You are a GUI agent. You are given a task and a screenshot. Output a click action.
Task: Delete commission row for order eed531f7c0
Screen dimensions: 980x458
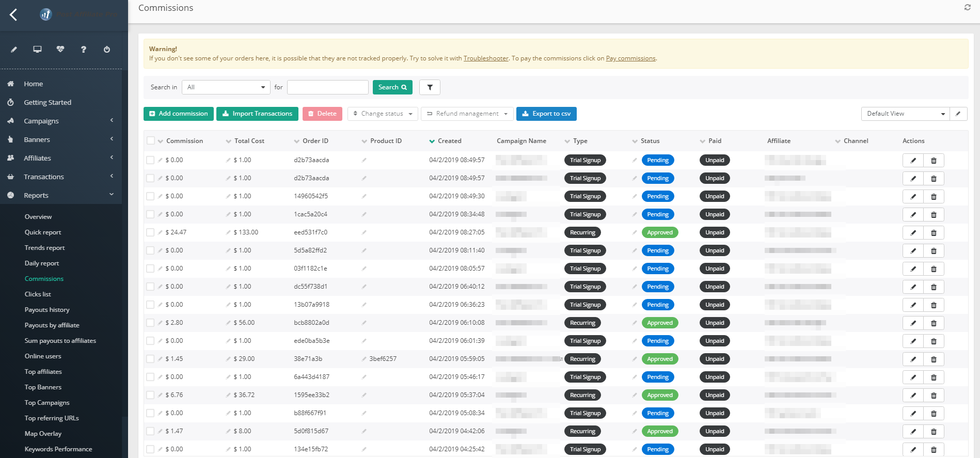click(x=934, y=233)
